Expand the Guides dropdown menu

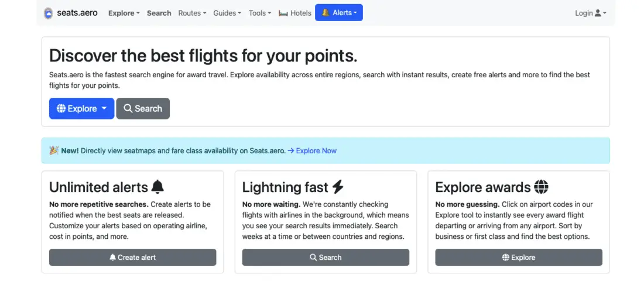(x=227, y=13)
